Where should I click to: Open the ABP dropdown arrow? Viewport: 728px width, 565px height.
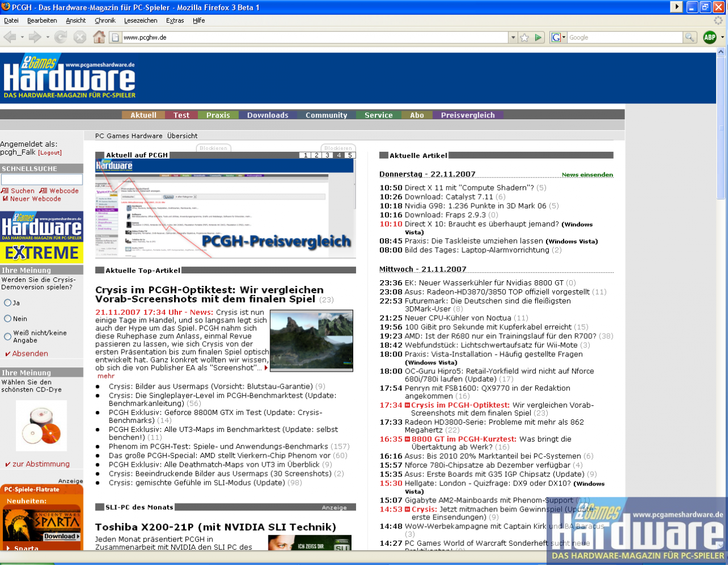point(722,38)
